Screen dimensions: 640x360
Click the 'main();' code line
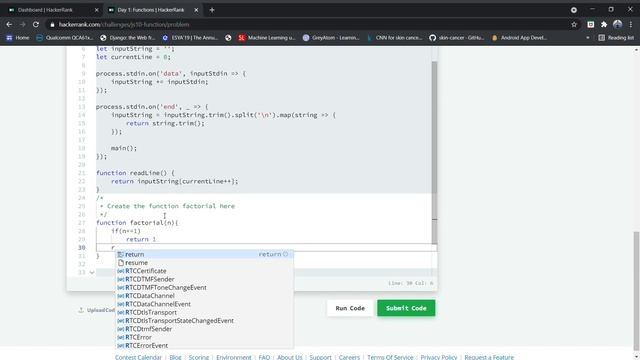(124, 148)
